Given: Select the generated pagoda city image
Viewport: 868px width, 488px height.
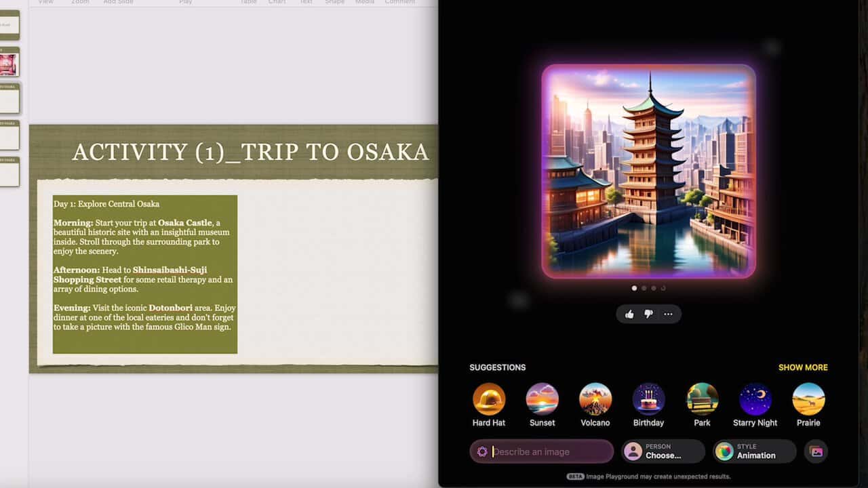Looking at the screenshot, I should [x=648, y=171].
